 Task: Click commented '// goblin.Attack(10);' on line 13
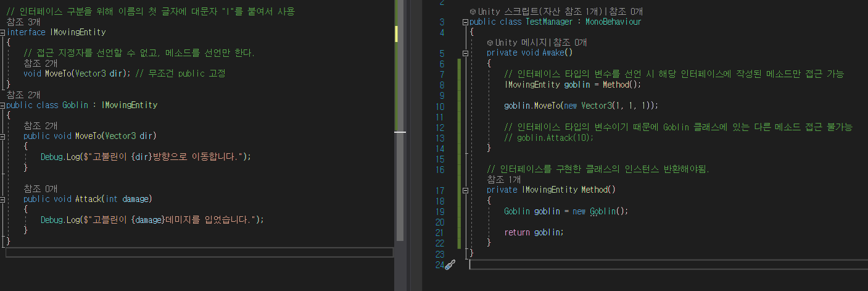pos(548,138)
